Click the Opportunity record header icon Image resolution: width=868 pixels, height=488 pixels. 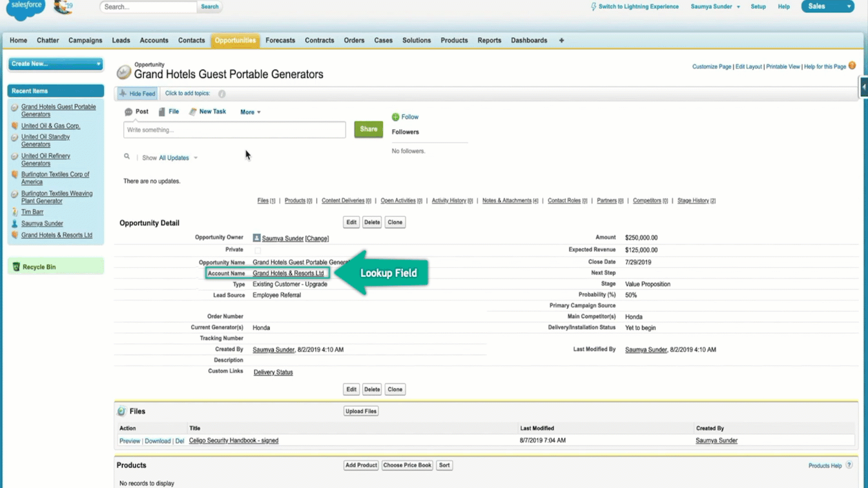click(123, 72)
